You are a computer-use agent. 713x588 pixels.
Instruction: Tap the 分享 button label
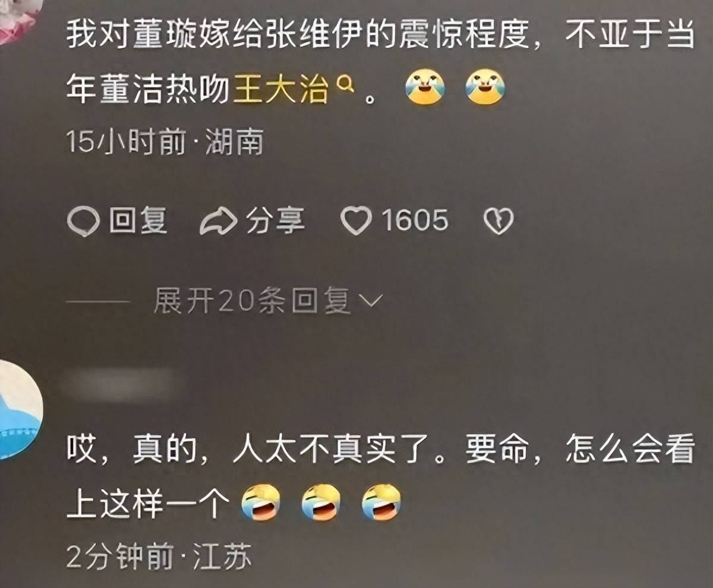pos(275,222)
